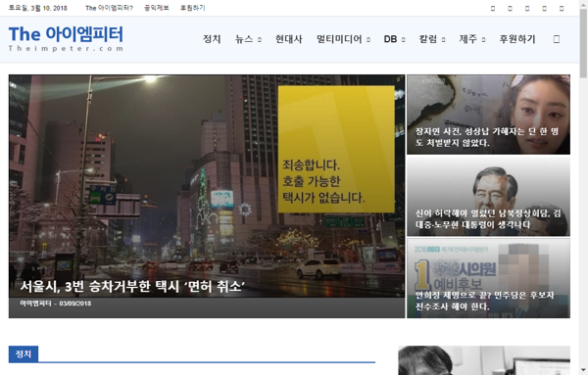Select the 정치 section tab heading
The width and height of the screenshot is (588, 375).
(24, 354)
